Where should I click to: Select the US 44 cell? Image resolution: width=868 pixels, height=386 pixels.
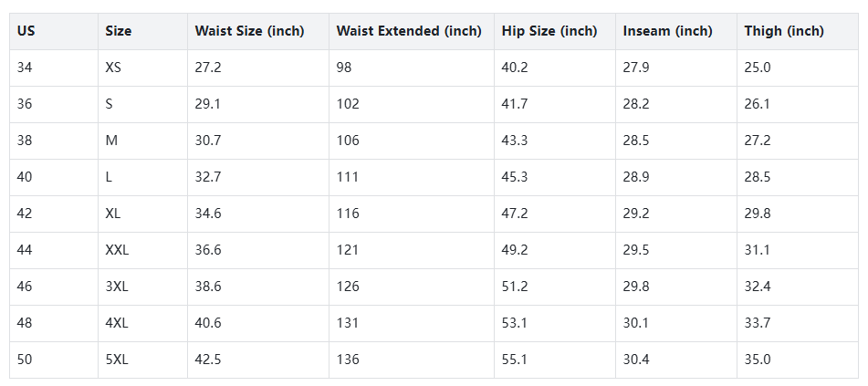click(x=25, y=250)
